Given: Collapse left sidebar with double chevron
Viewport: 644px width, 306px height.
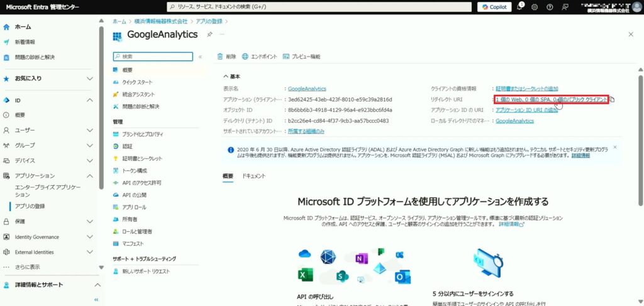Looking at the screenshot, I should 96,300.
